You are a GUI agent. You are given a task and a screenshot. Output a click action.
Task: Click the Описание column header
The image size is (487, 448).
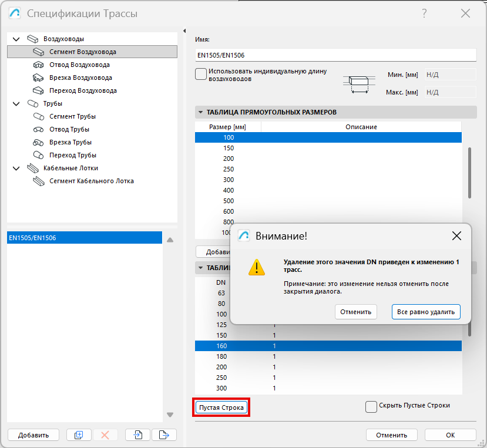(x=361, y=127)
